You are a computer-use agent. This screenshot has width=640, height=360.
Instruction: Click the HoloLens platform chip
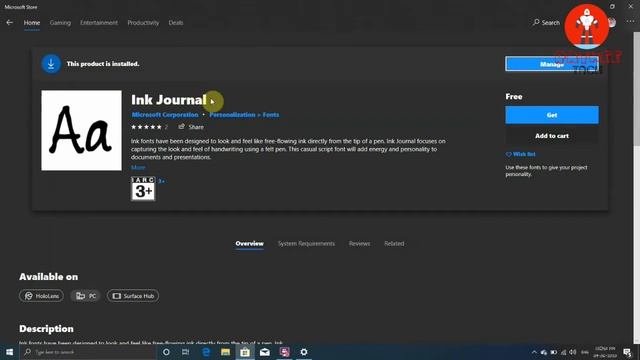tap(41, 296)
